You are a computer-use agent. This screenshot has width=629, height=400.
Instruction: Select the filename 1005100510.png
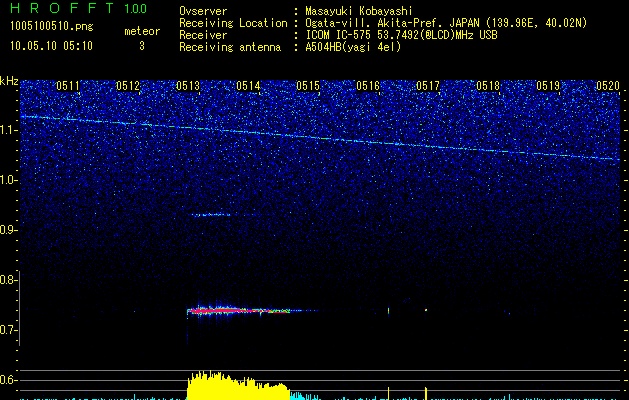(x=52, y=27)
